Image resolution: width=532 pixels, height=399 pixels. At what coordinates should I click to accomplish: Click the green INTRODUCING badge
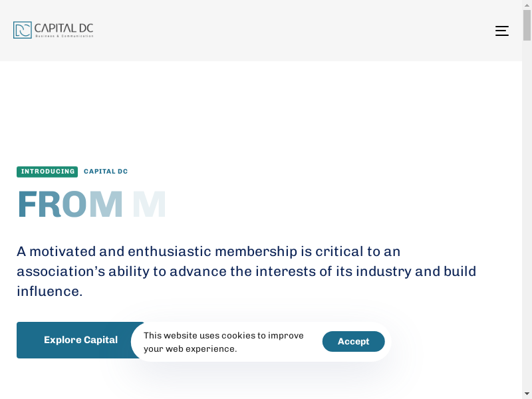47,172
